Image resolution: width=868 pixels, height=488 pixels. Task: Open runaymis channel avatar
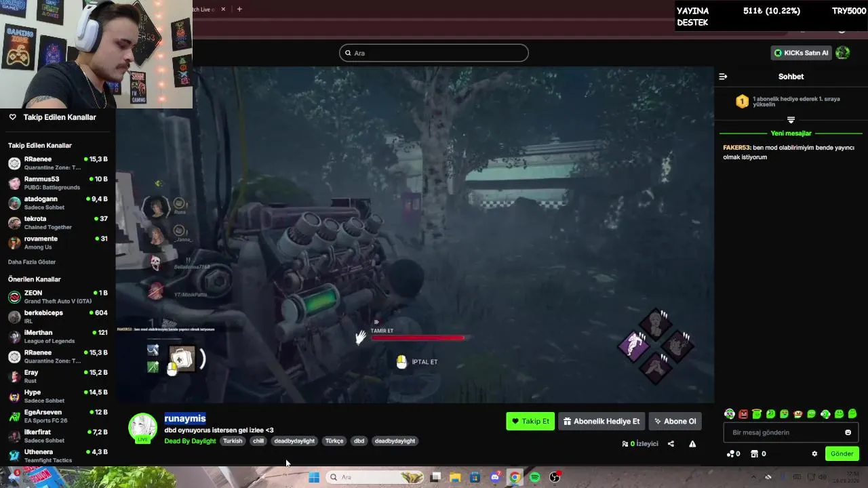[x=142, y=428]
